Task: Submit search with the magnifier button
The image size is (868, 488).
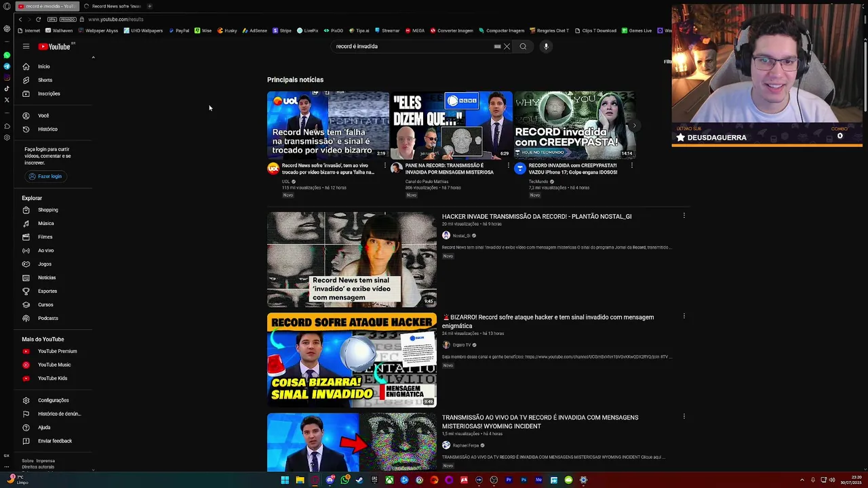Action: (523, 47)
